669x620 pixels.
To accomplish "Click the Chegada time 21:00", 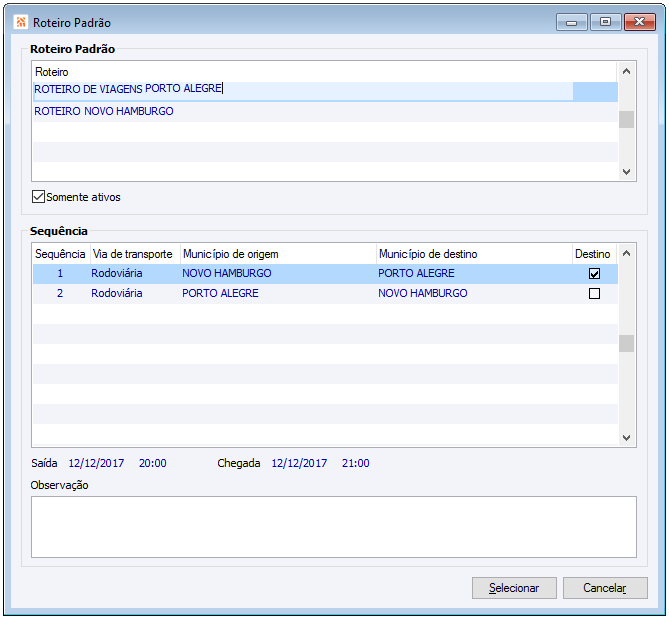I will [356, 463].
